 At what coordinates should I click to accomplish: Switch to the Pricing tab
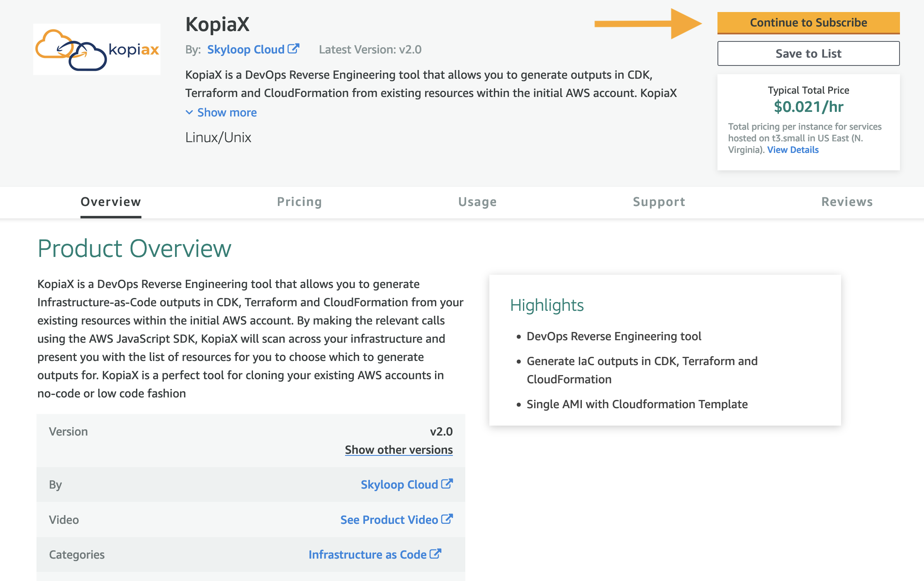(299, 202)
